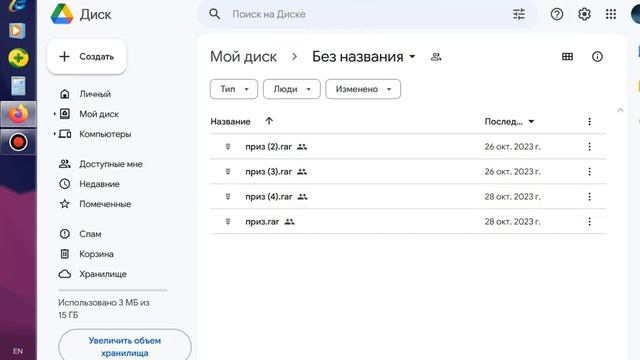Select file name приз.rar
Image resolution: width=640 pixels, height=360 pixels.
point(262,222)
